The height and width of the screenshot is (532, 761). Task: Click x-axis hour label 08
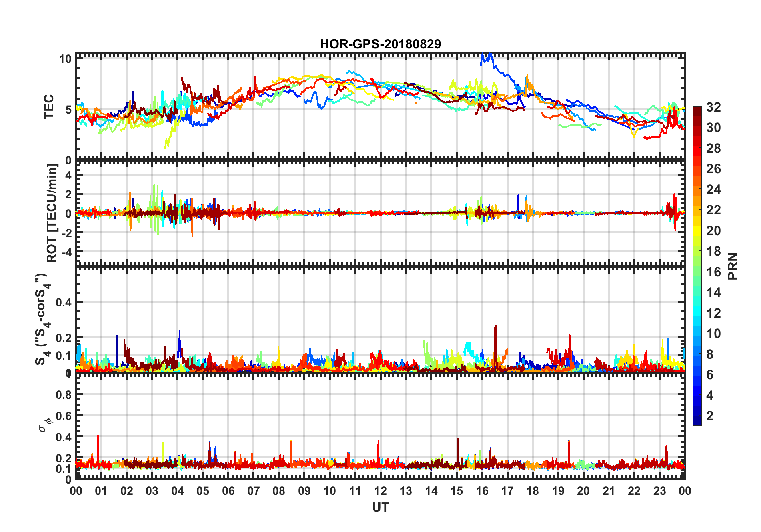(279, 491)
